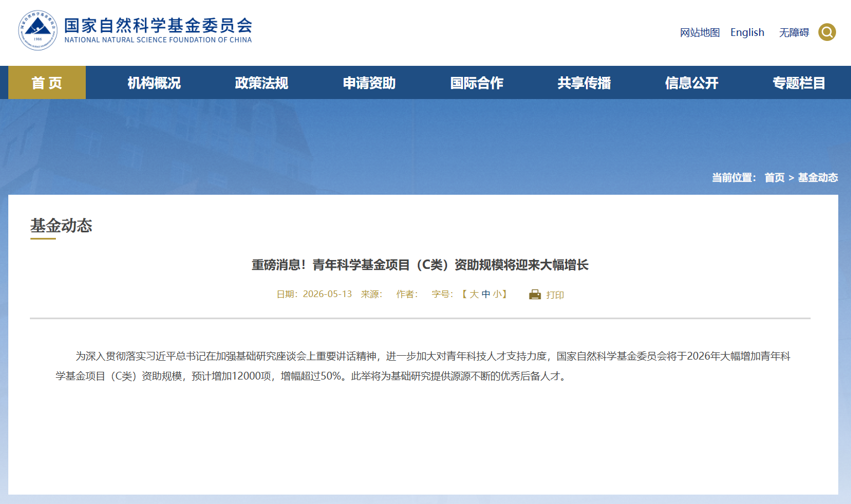Click 基金动态 in the breadcrumb
The width and height of the screenshot is (851, 504).
click(818, 178)
